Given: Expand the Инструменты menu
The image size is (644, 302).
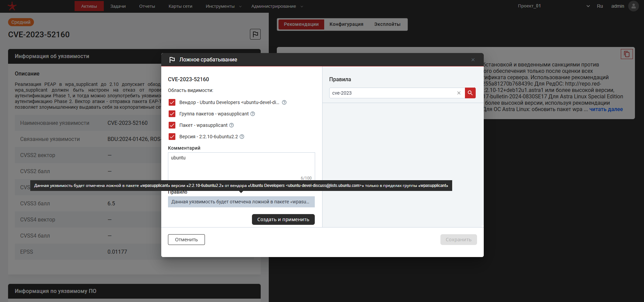Looking at the screenshot, I should pyautogui.click(x=223, y=6).
